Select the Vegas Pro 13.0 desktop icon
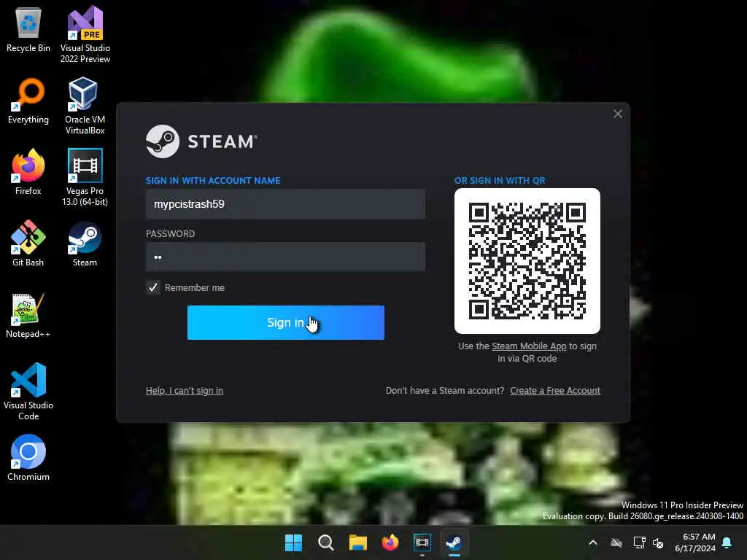The height and width of the screenshot is (560, 747). 85,177
